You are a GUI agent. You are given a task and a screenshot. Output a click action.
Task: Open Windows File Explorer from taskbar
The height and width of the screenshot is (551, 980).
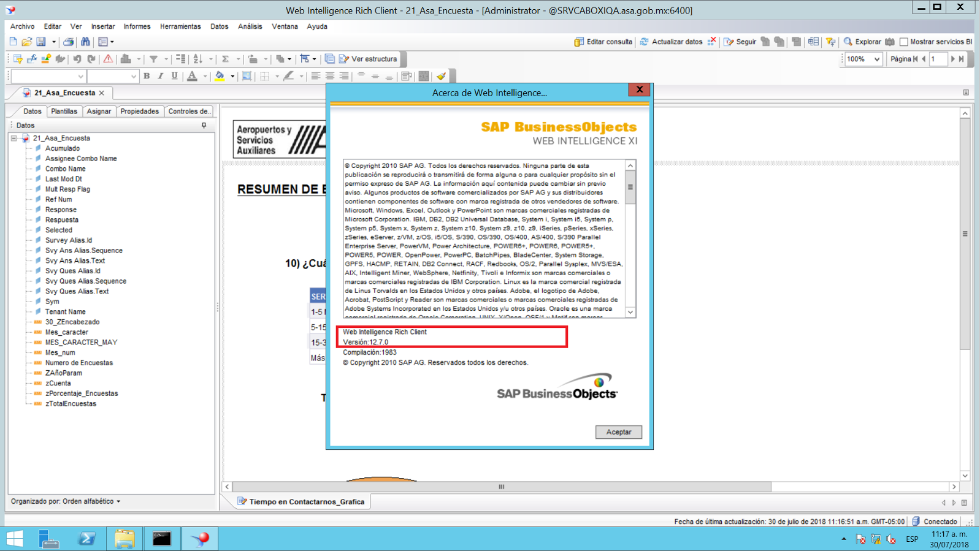pos(124,539)
